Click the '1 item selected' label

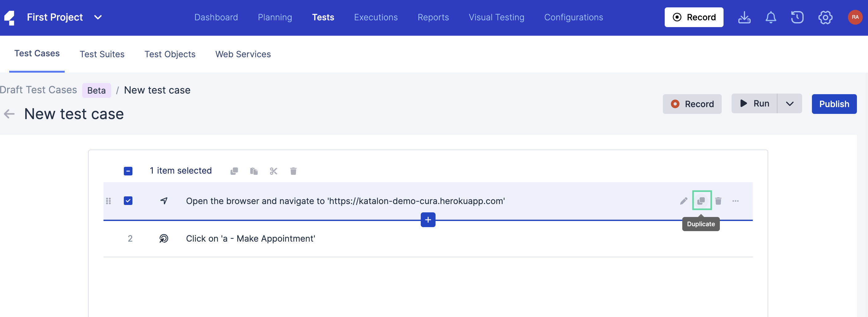180,171
